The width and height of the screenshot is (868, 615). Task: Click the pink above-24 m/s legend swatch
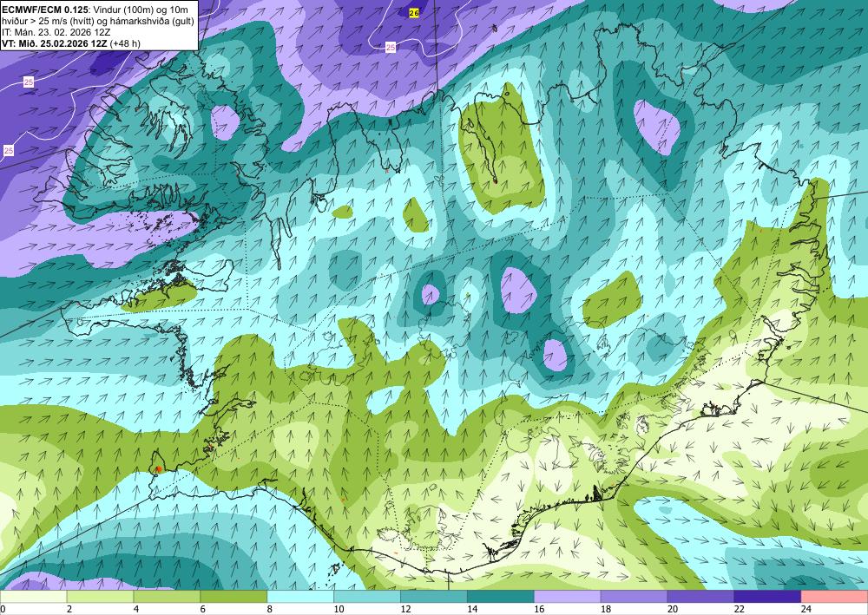834,596
